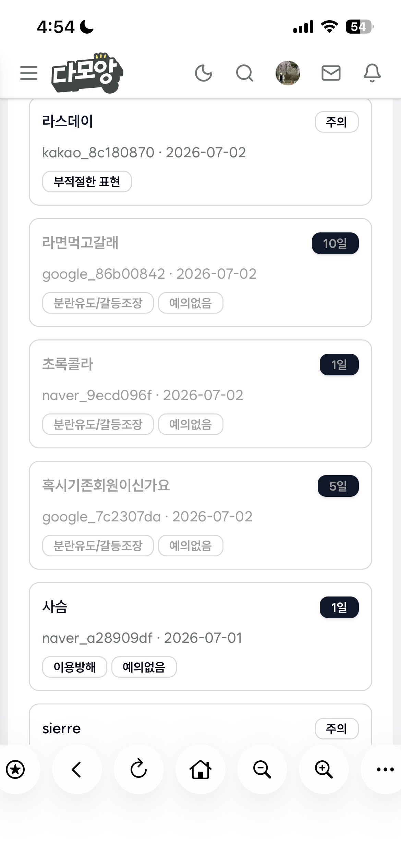The width and height of the screenshot is (401, 868).
Task: Toggle dark mode moon icon
Action: 204,73
